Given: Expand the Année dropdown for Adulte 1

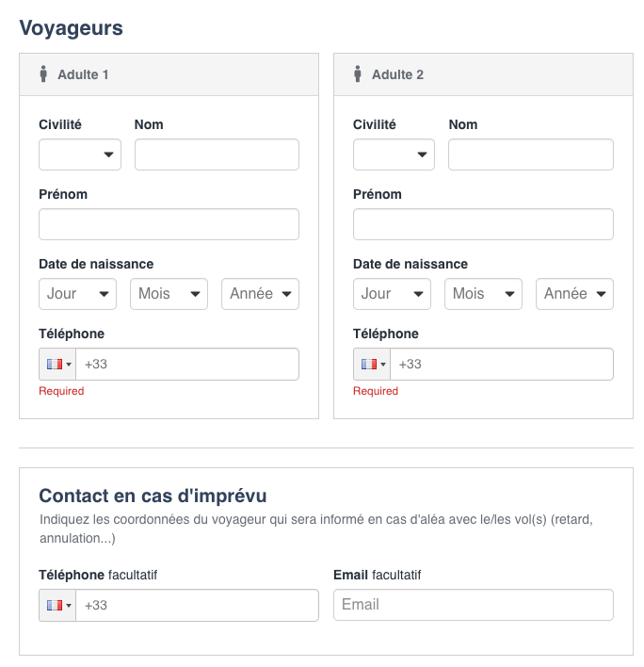Looking at the screenshot, I should [x=260, y=294].
